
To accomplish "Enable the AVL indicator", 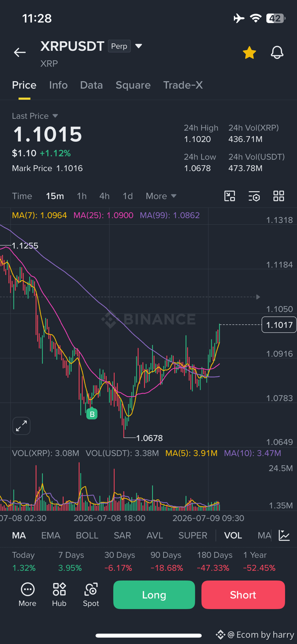I will [155, 536].
